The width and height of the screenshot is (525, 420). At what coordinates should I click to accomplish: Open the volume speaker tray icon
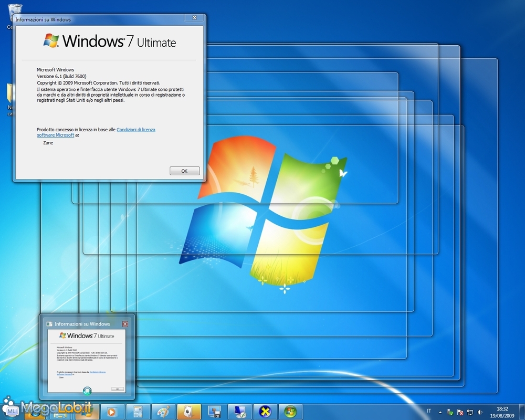click(480, 412)
